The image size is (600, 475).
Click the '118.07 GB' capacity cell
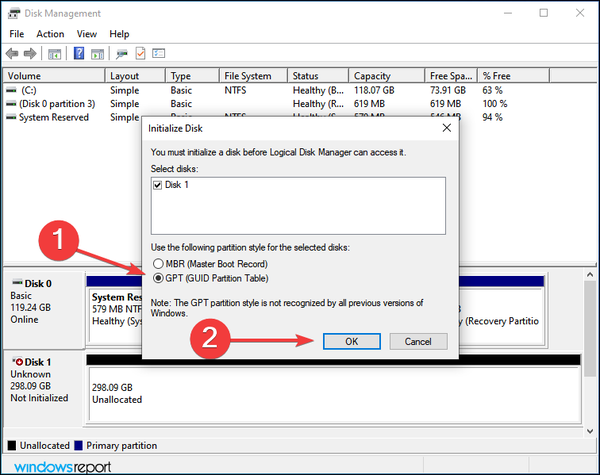(x=374, y=90)
